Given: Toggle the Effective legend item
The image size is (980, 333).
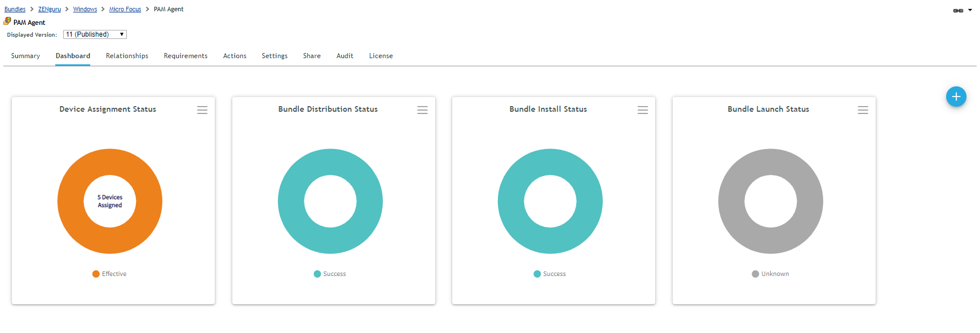Looking at the screenshot, I should pos(109,274).
